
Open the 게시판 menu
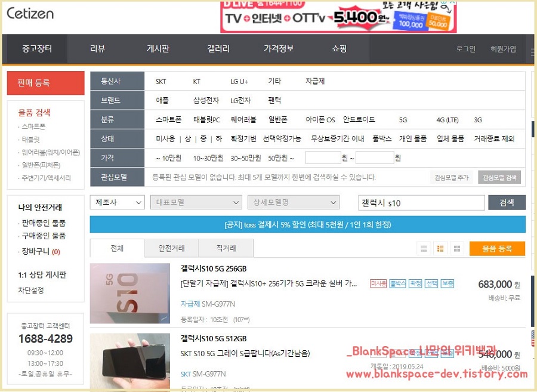(x=158, y=48)
